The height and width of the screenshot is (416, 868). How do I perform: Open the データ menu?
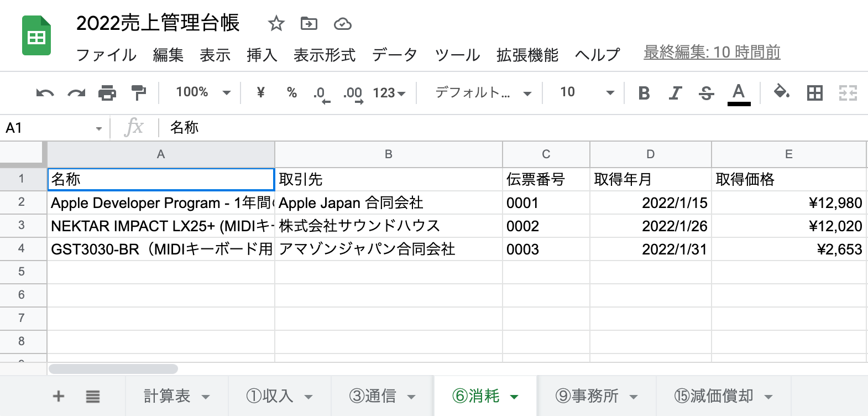point(394,55)
